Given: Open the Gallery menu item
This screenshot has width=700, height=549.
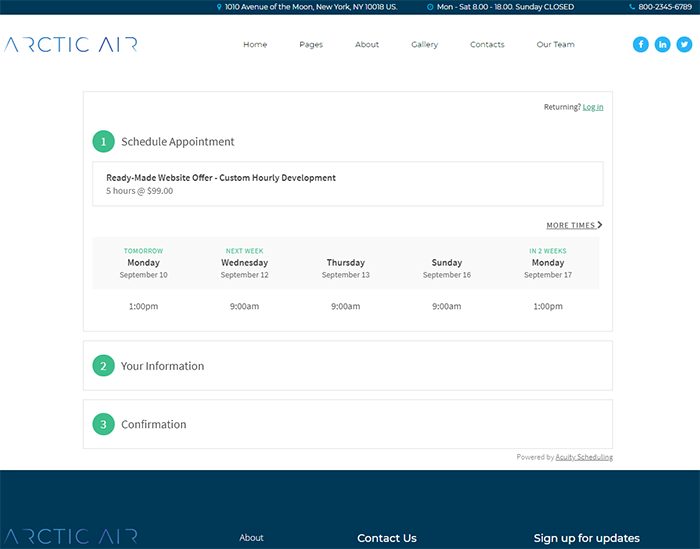Looking at the screenshot, I should click(x=425, y=44).
